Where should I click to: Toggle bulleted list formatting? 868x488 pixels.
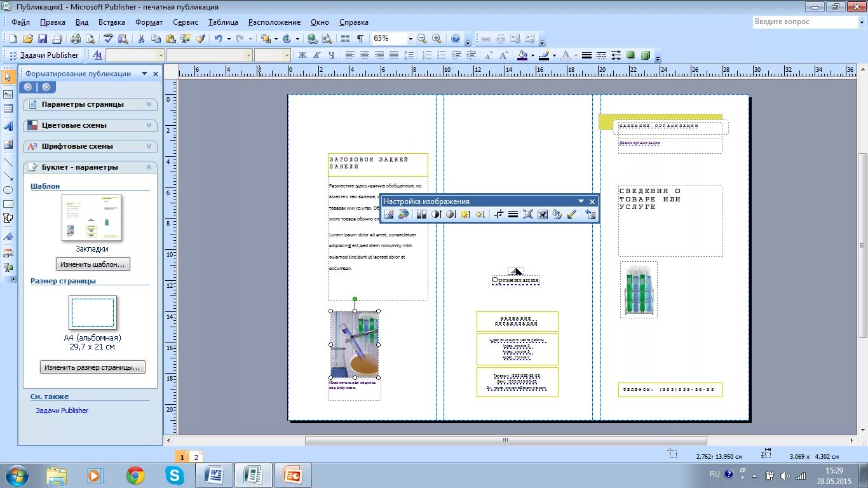[443, 55]
